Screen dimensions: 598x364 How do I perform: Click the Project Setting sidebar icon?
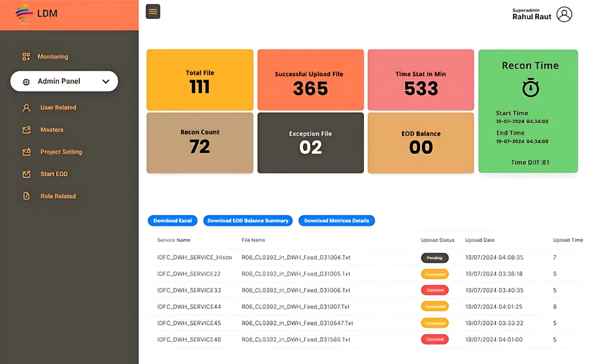point(26,152)
